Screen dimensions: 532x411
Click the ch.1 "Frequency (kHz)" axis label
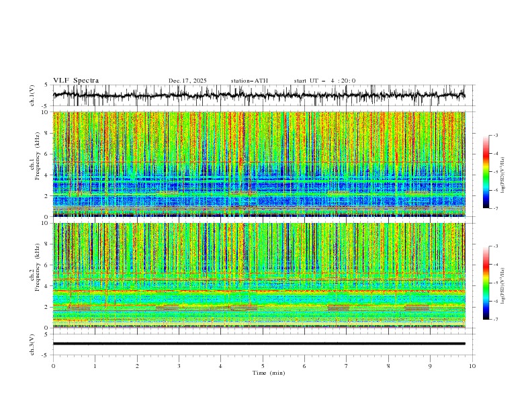coord(38,156)
